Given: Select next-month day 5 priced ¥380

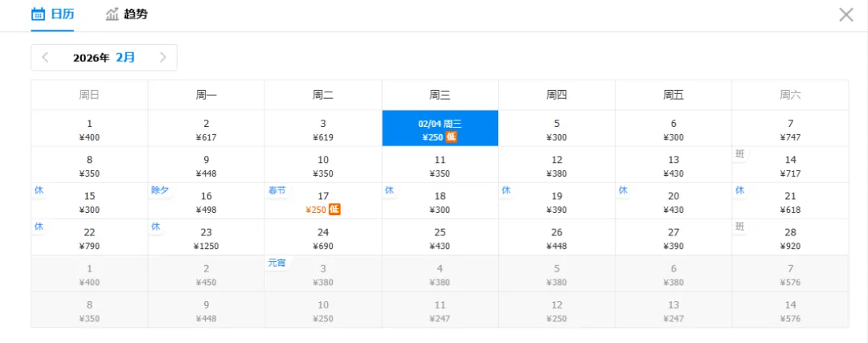Looking at the screenshot, I should coord(557,274).
